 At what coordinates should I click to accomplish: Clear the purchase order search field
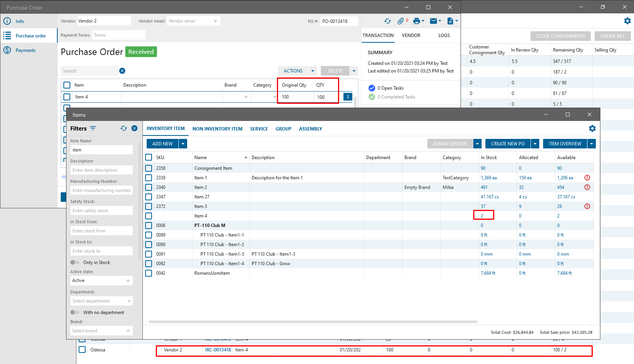122,71
